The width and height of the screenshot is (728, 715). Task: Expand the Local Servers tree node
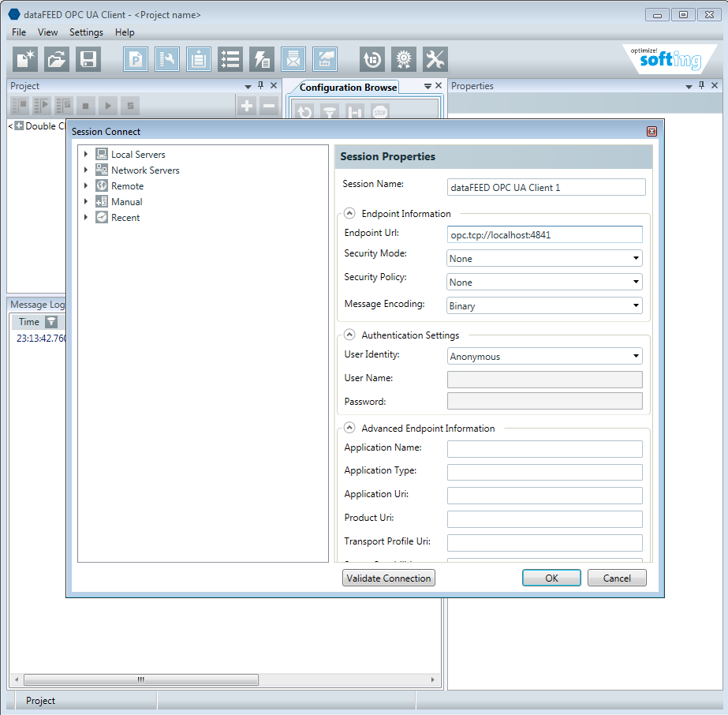click(x=85, y=154)
